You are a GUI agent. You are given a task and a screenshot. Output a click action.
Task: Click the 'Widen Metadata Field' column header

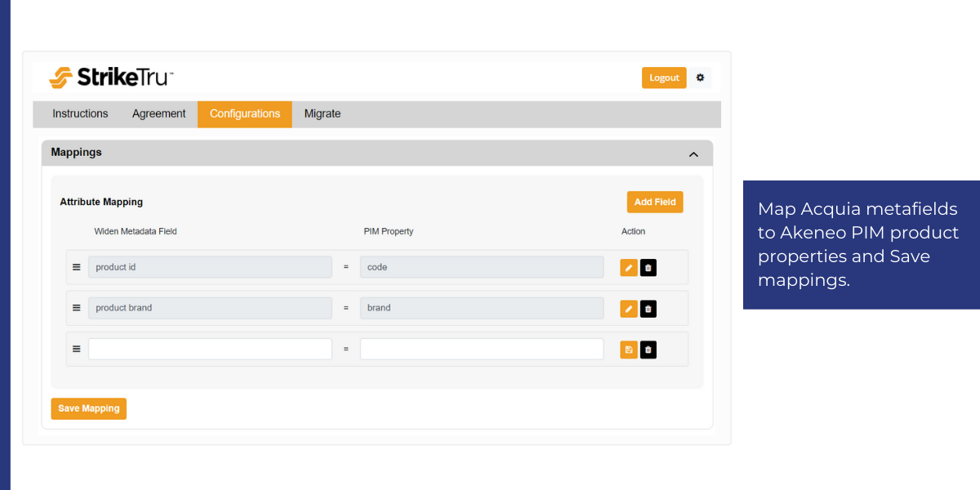[x=136, y=231]
